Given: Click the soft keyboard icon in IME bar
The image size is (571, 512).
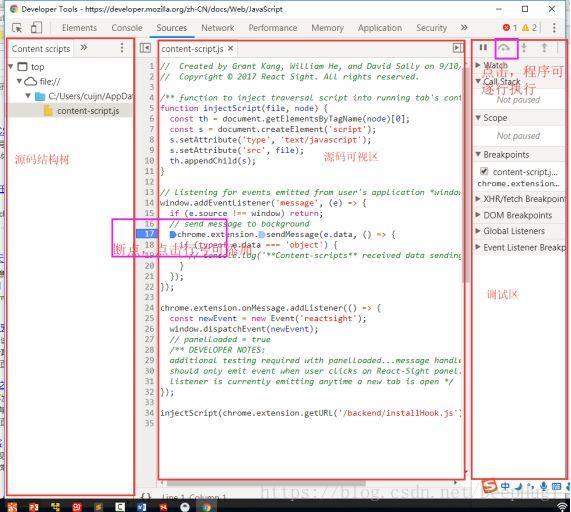Looking at the screenshot, I should pos(556,486).
